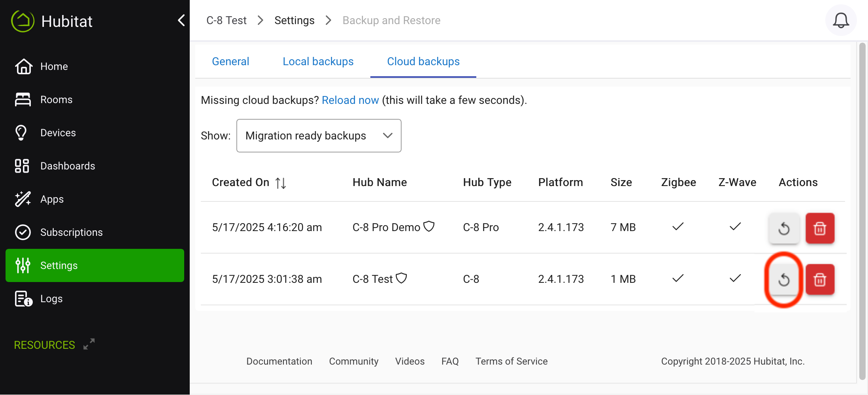Collapse the sidebar with the left arrow

[x=181, y=20]
